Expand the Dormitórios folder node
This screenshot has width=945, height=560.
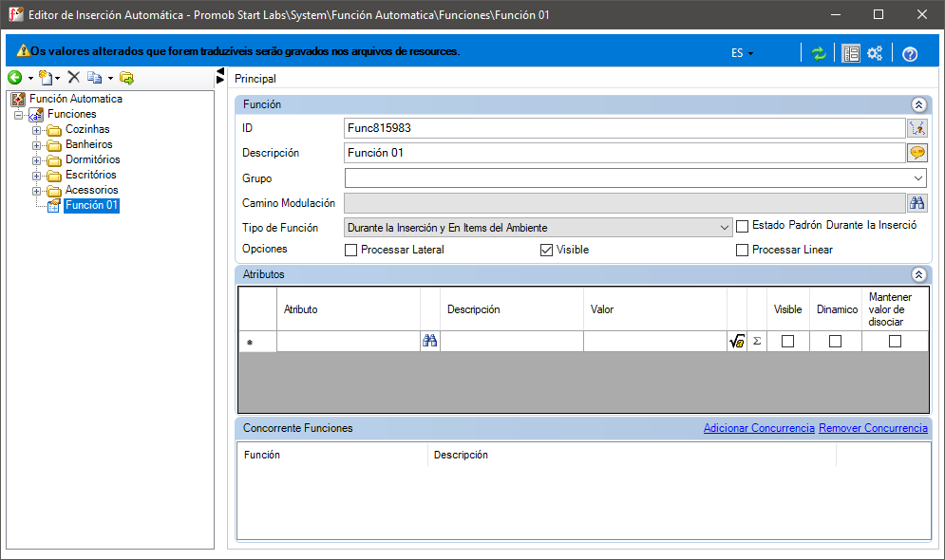(37, 160)
